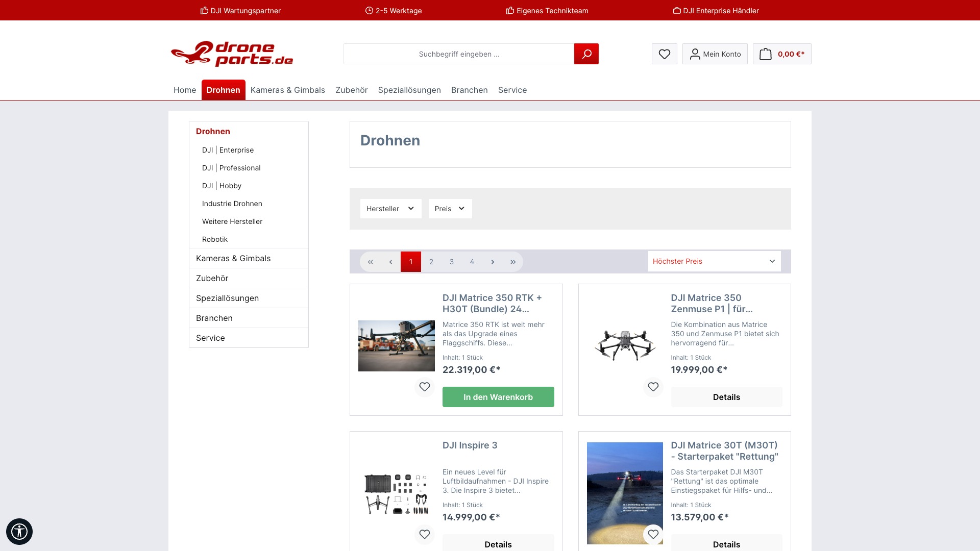Select DJI | Enterprise in sidebar
The height and width of the screenshot is (551, 980).
click(228, 150)
